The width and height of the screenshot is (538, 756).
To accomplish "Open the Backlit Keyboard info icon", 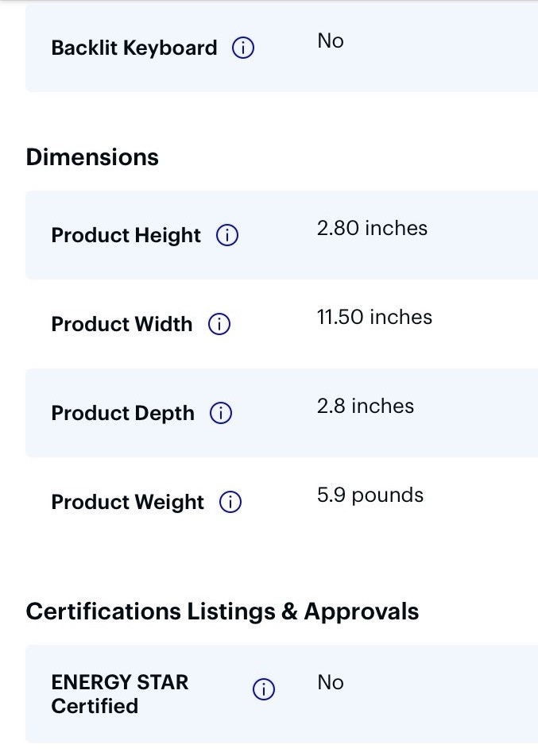I will click(242, 48).
